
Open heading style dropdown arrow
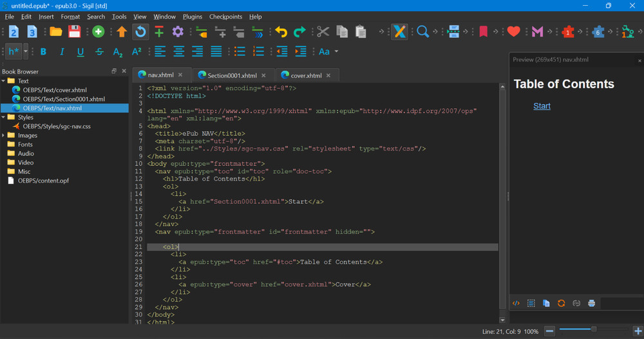click(x=26, y=51)
